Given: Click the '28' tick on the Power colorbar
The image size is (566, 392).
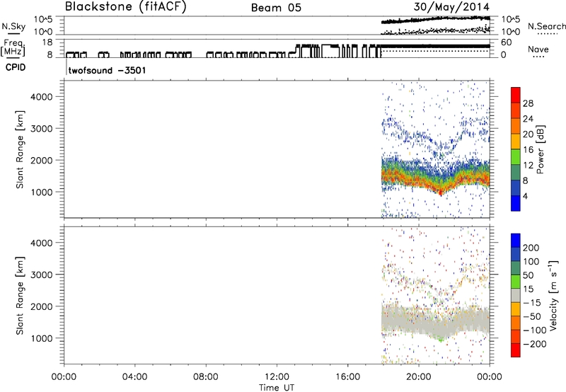Looking at the screenshot, I should [x=528, y=103].
